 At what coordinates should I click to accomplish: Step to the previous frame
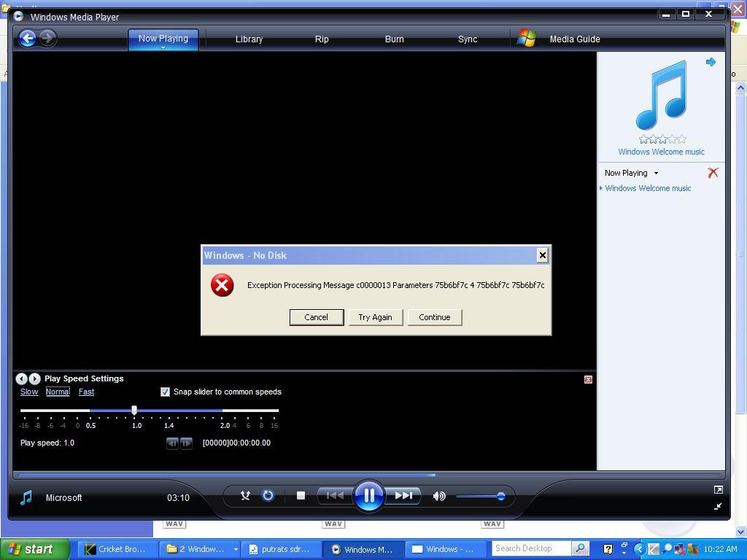172,443
